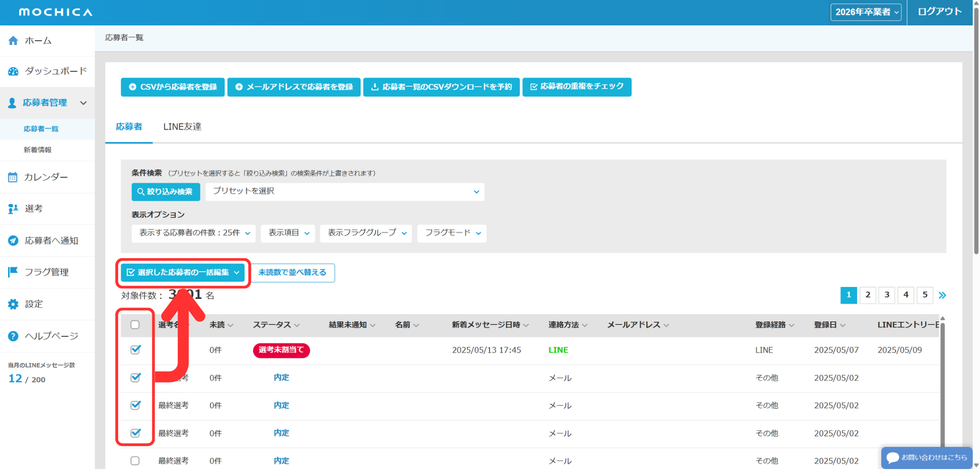Open the Dashboard gauge icon
Image resolution: width=980 pixels, height=470 pixels.
click(13, 71)
